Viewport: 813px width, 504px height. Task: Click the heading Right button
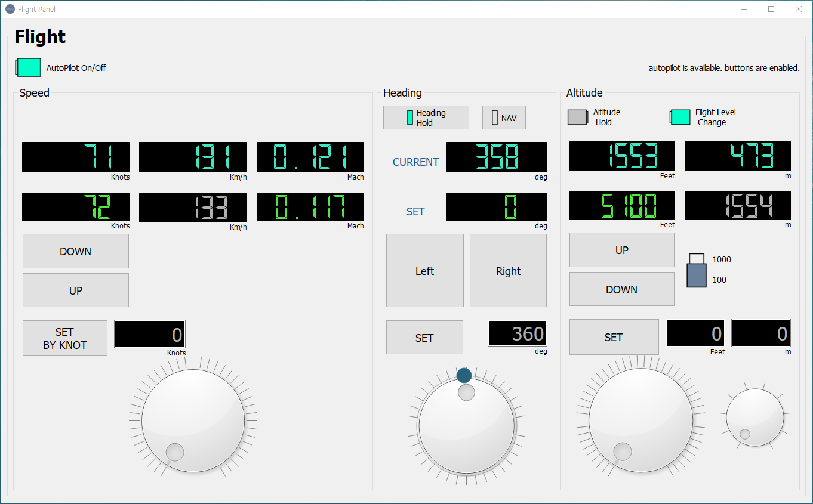(x=508, y=271)
